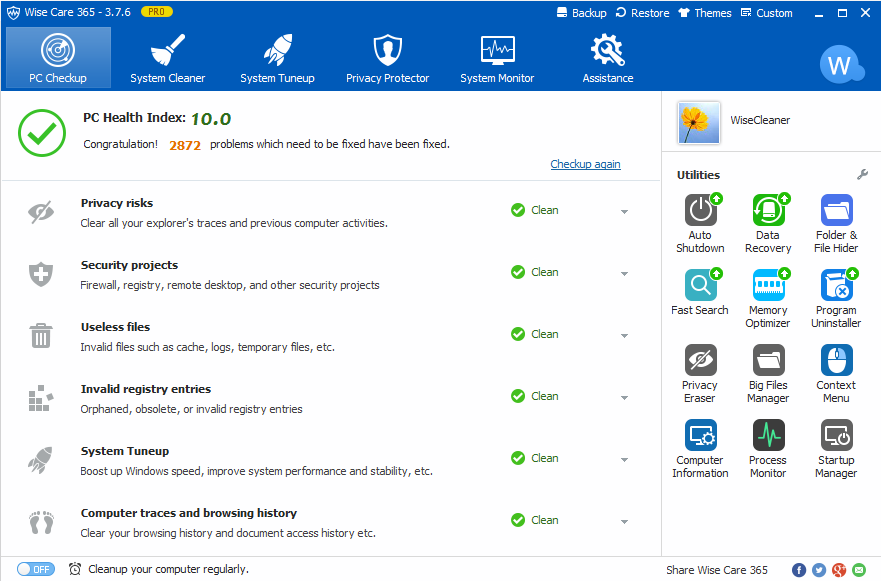Viewport: 881px width, 581px height.
Task: Toggle the regular cleanup OFF switch
Action: point(36,569)
